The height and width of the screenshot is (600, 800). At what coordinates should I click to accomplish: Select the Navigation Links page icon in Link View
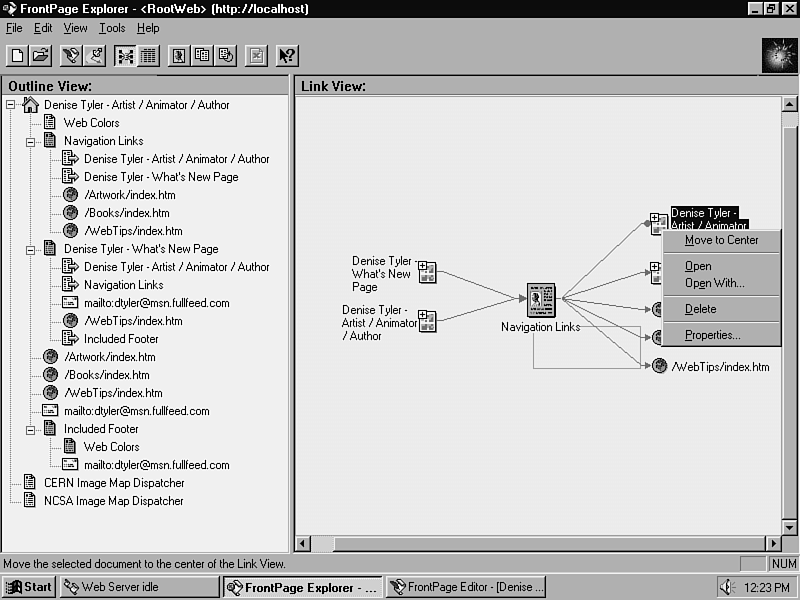541,299
